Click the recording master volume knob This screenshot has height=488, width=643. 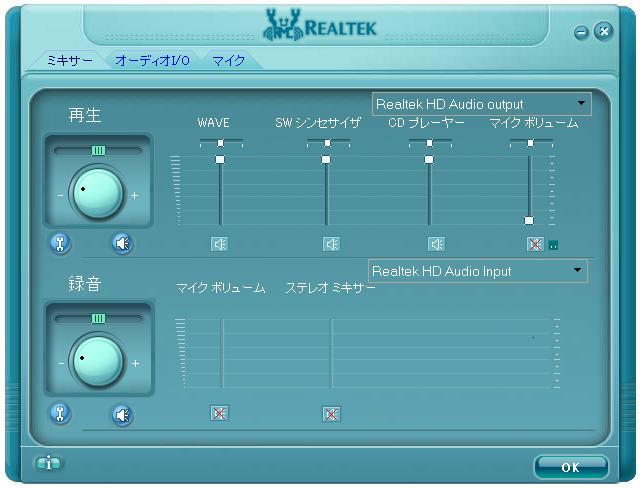coord(98,362)
